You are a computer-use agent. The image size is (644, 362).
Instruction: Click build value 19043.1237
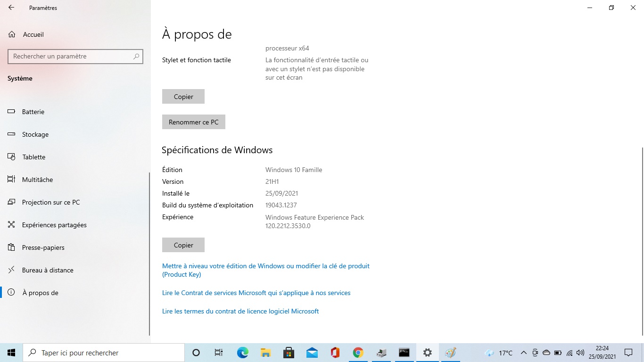point(281,205)
